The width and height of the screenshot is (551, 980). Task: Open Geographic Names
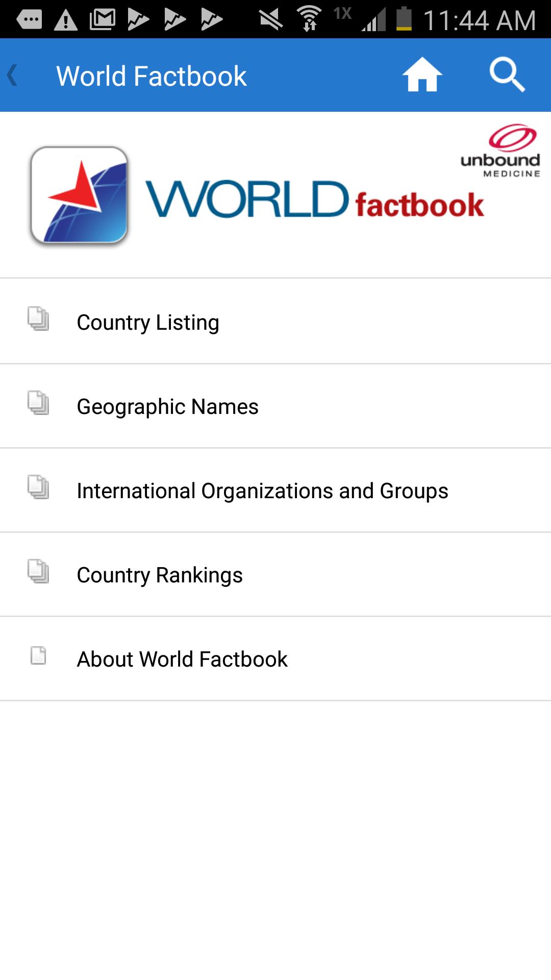(x=167, y=407)
